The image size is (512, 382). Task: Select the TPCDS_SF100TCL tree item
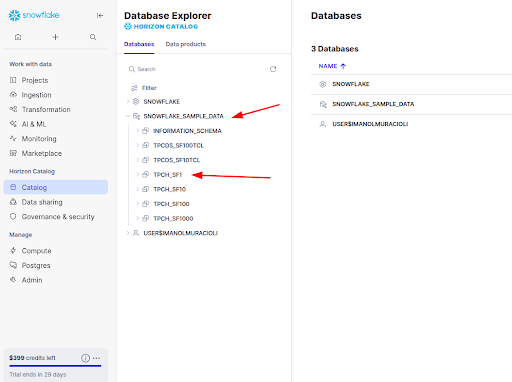click(x=178, y=146)
